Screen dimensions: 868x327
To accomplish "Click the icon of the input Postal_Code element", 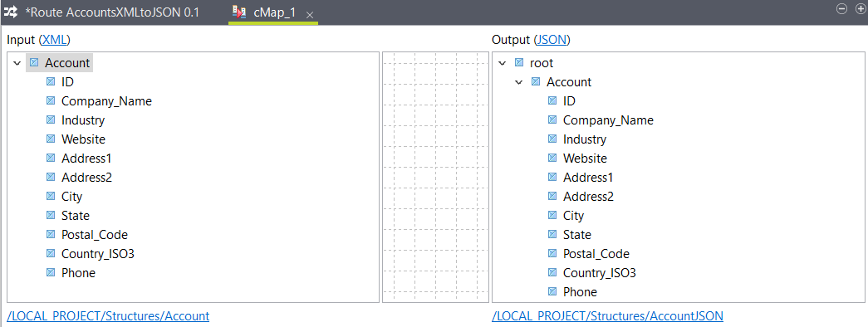I will (51, 234).
